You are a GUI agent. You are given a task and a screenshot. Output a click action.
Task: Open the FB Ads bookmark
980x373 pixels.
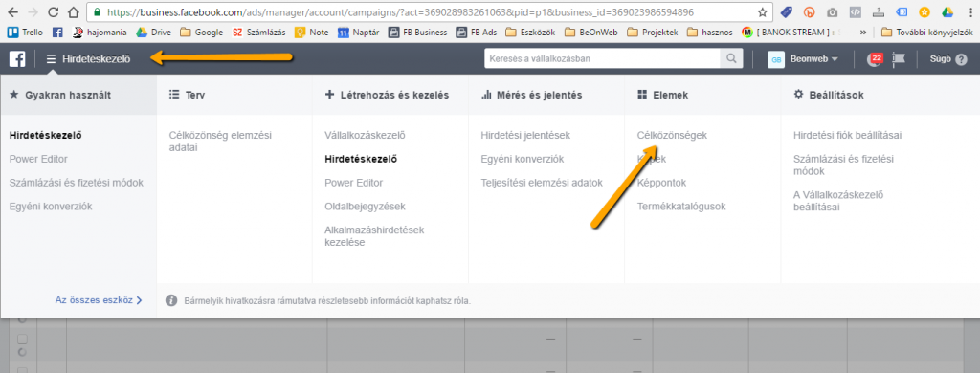pos(477,32)
